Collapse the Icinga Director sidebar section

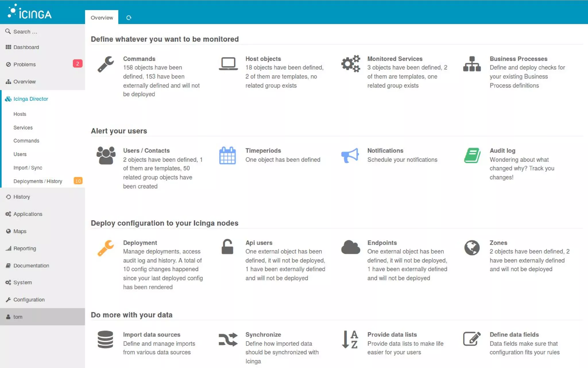[31, 99]
